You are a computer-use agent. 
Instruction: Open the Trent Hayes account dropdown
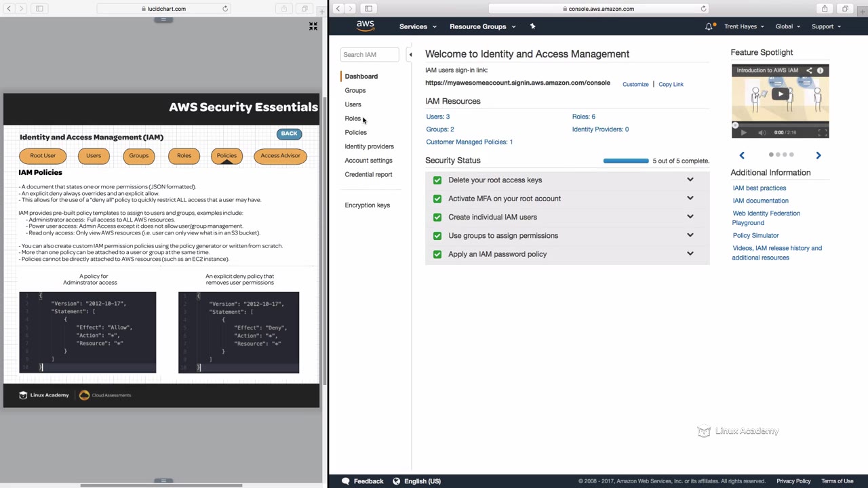(744, 26)
